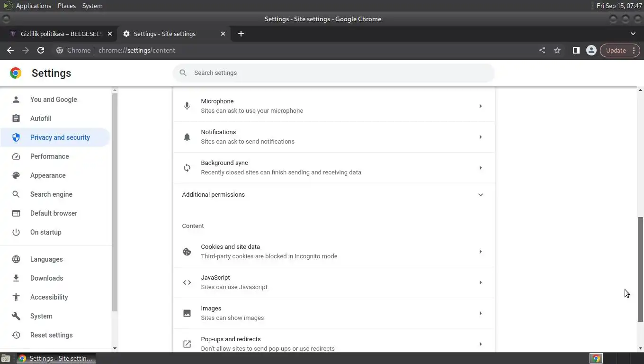The height and width of the screenshot is (364, 644).
Task: Close the Settings - Site settings tab
Action: (223, 34)
